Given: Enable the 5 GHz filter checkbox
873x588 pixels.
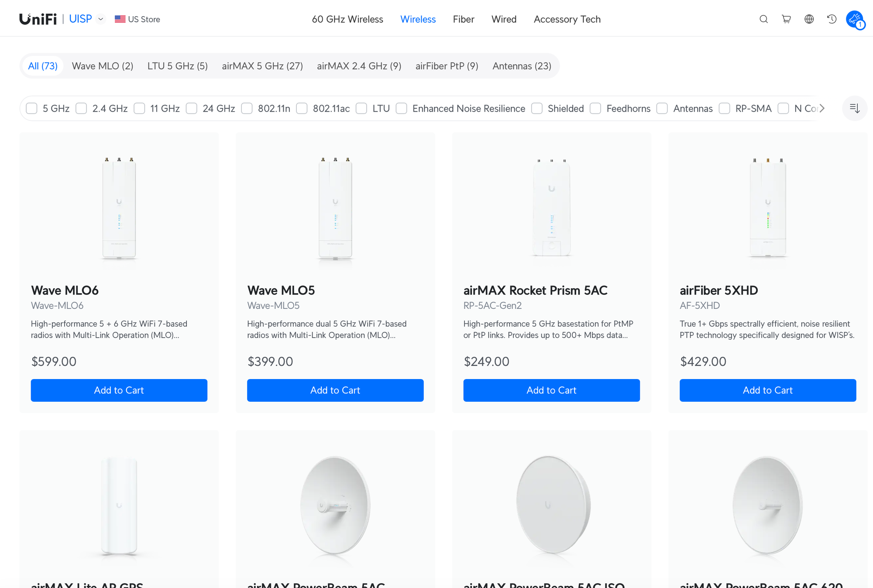Looking at the screenshot, I should tap(32, 108).
